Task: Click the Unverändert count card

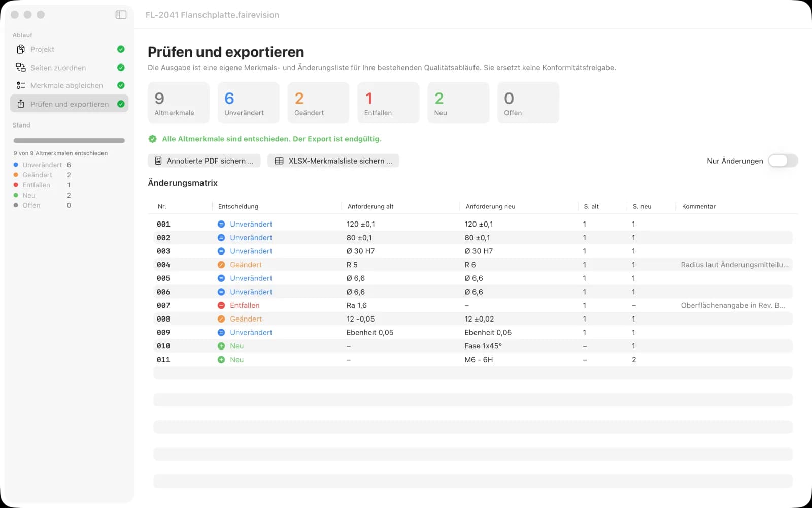Action: point(249,103)
